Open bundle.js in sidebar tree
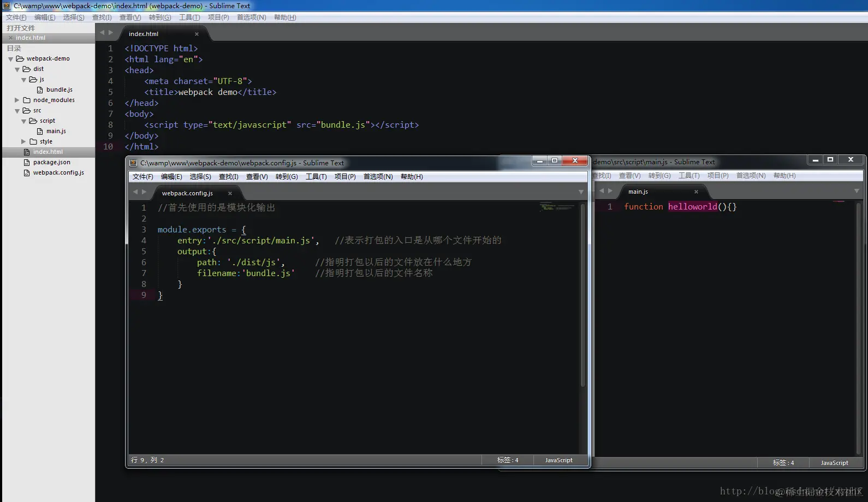Image resolution: width=868 pixels, height=502 pixels. tap(59, 90)
